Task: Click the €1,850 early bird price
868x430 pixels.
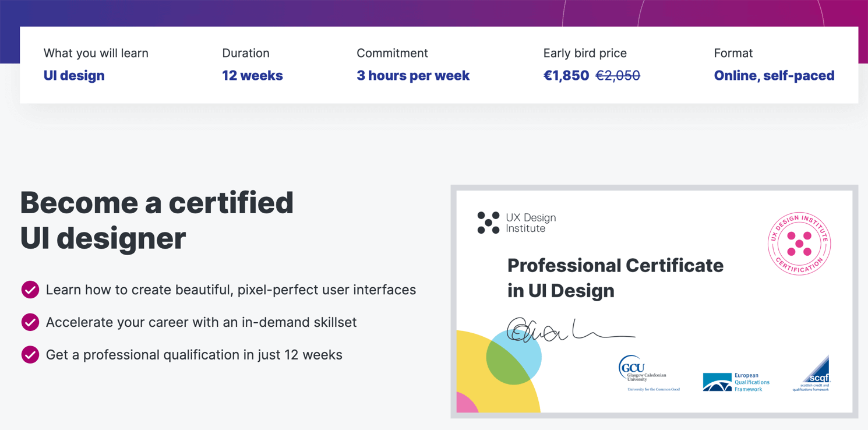Action: click(x=566, y=76)
